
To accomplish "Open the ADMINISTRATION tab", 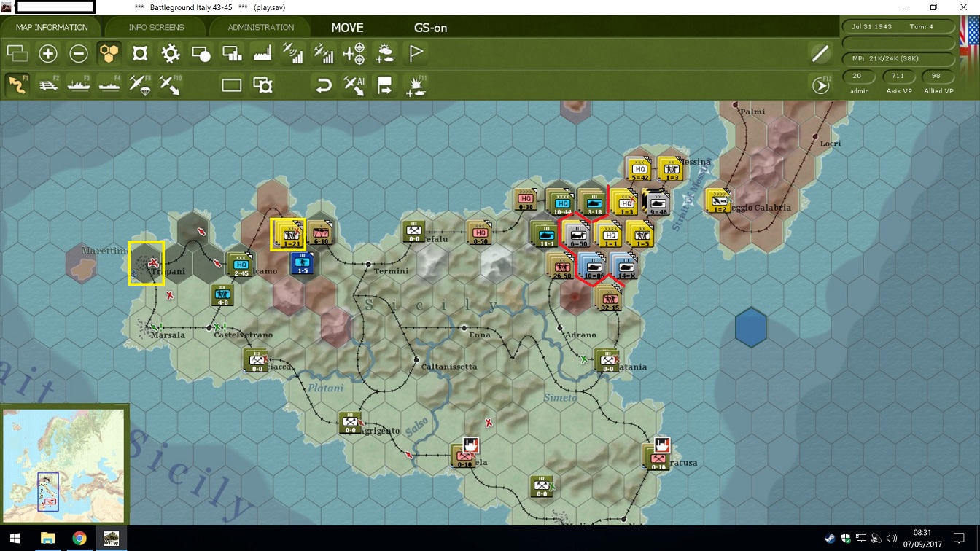I will (260, 27).
